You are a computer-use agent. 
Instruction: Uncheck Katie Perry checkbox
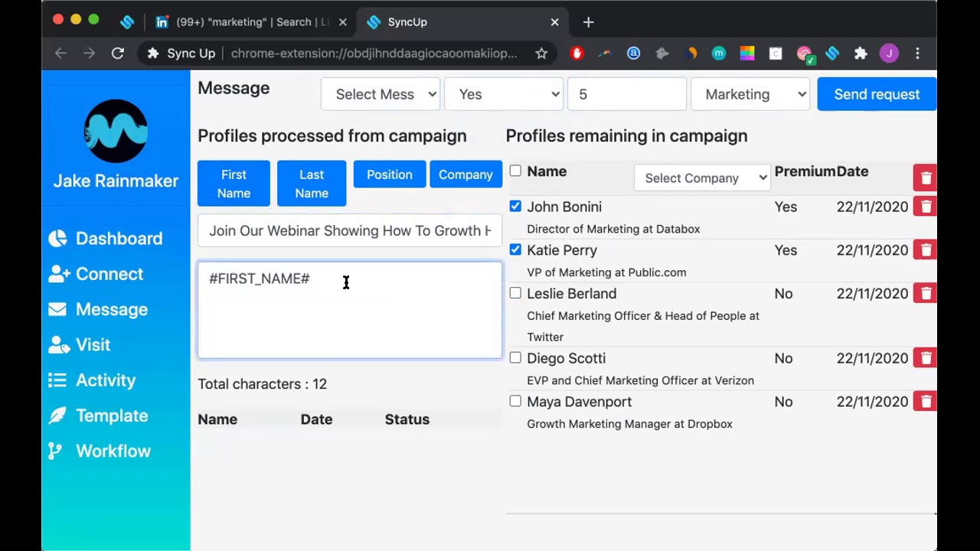click(515, 250)
